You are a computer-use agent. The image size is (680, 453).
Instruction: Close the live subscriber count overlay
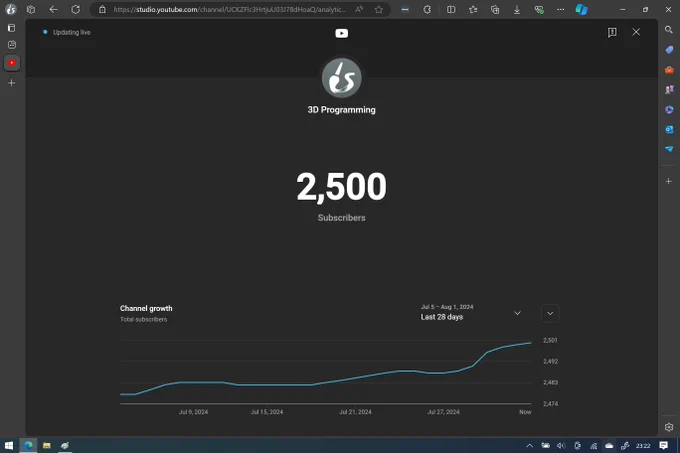pyautogui.click(x=636, y=32)
